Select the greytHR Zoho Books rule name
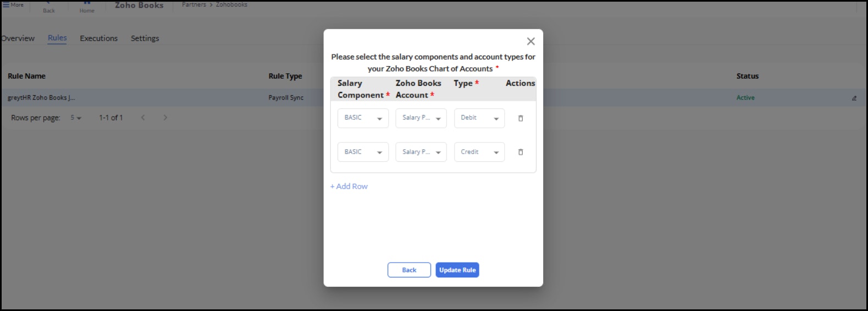Viewport: 868px width, 311px height. 41,98
